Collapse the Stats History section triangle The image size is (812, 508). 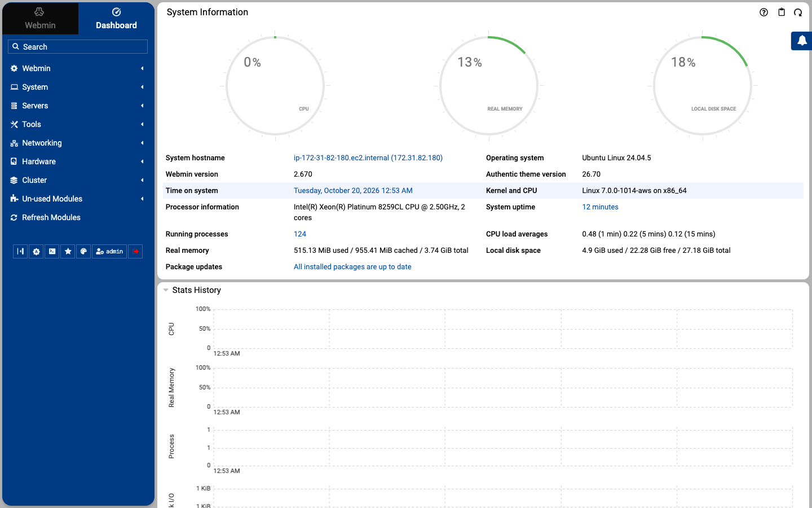pyautogui.click(x=166, y=290)
